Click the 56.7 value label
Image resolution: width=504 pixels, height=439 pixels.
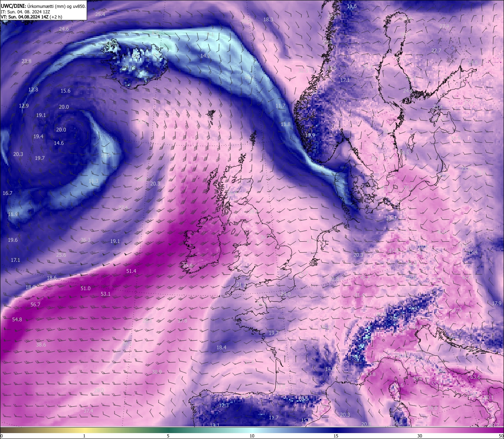click(x=35, y=304)
